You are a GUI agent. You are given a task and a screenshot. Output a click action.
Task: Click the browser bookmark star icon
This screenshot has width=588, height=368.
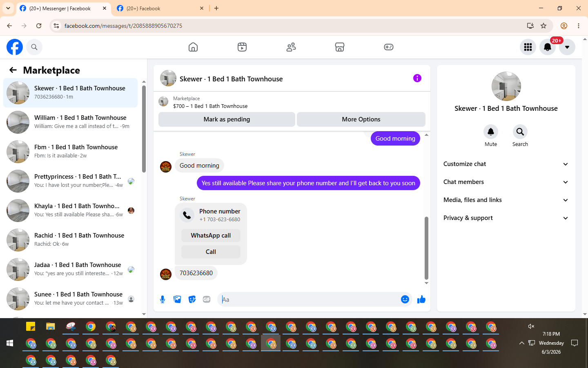click(x=543, y=26)
